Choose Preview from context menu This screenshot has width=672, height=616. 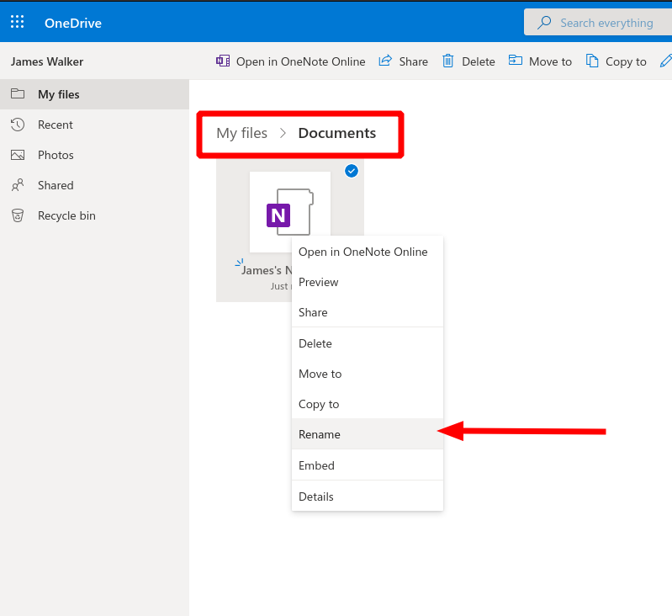coord(368,282)
